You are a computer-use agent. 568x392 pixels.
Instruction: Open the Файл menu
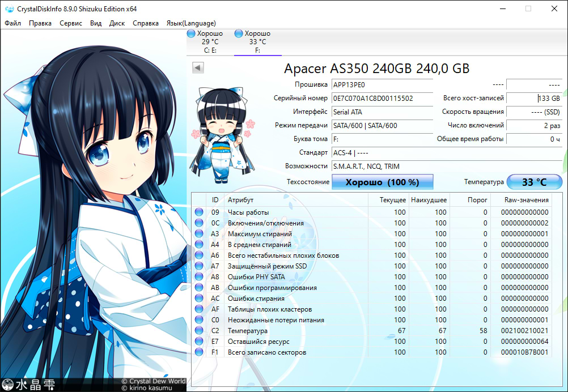[x=12, y=23]
